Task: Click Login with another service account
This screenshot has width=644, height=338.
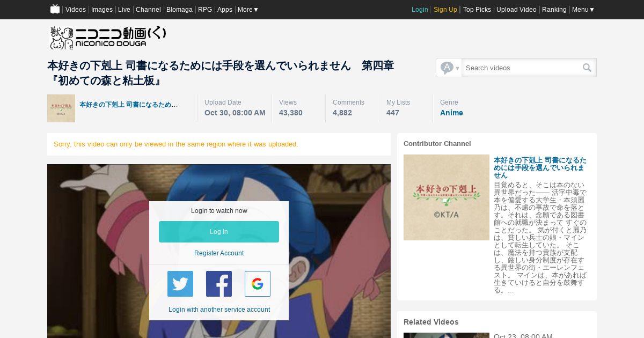Action: point(219,310)
